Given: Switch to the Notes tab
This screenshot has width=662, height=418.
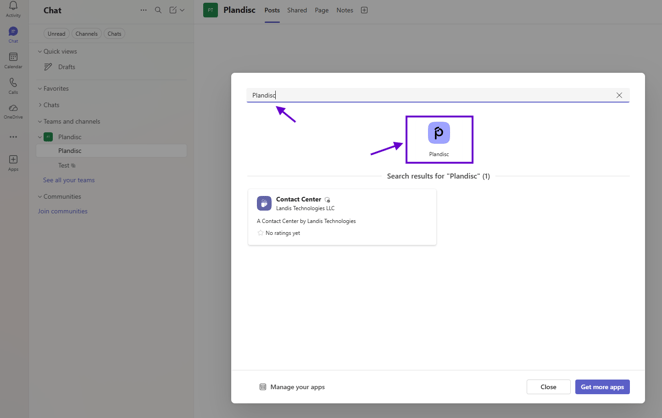Looking at the screenshot, I should click(345, 10).
